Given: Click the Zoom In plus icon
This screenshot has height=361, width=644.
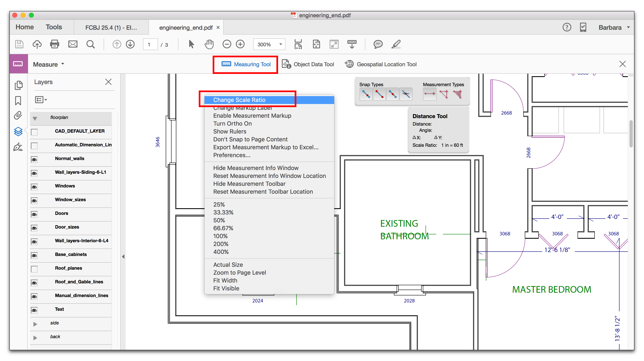Looking at the screenshot, I should coord(240,44).
